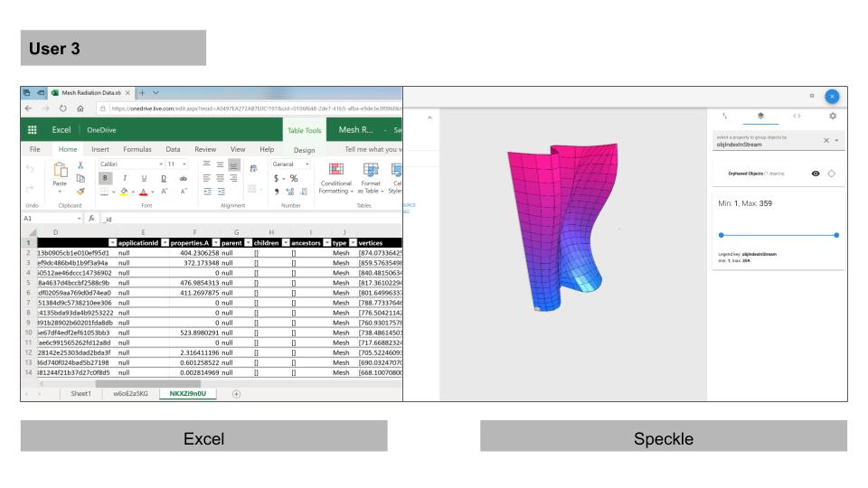Click the Bold formatting button
The width and height of the screenshot is (868, 488).
pos(104,179)
